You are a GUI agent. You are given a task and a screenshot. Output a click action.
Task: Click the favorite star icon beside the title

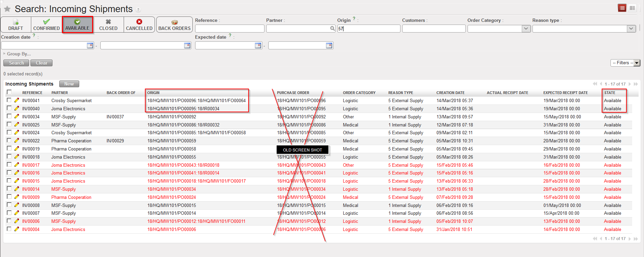7,9
